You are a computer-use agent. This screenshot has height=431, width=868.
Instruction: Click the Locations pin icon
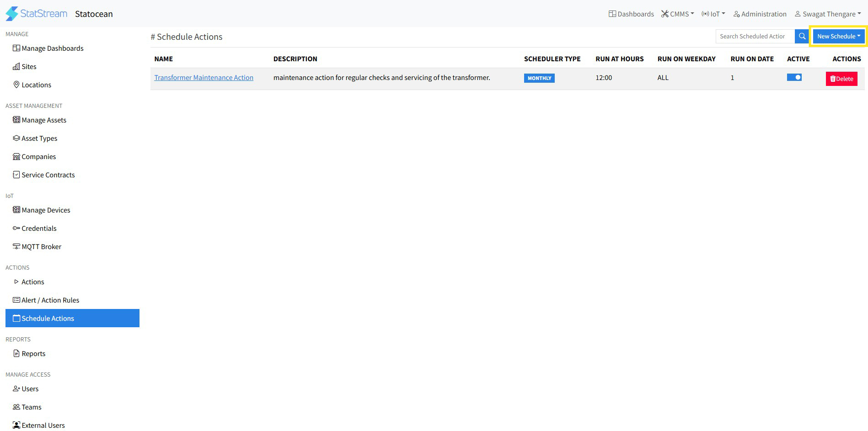(16, 85)
